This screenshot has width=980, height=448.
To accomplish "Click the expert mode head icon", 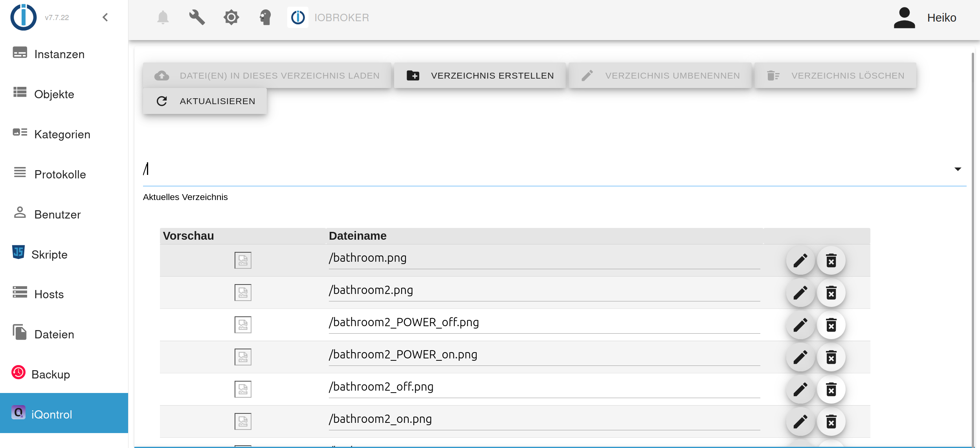I will [x=265, y=18].
